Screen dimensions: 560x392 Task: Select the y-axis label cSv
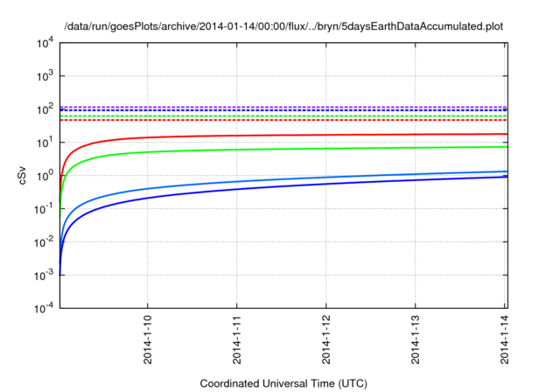coord(23,176)
